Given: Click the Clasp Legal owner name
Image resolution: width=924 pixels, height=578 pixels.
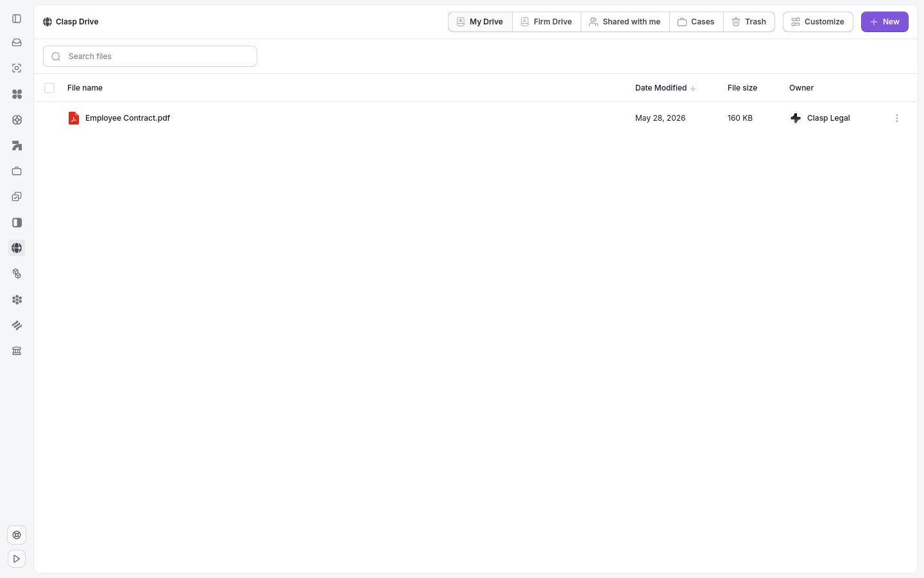Looking at the screenshot, I should tap(828, 118).
